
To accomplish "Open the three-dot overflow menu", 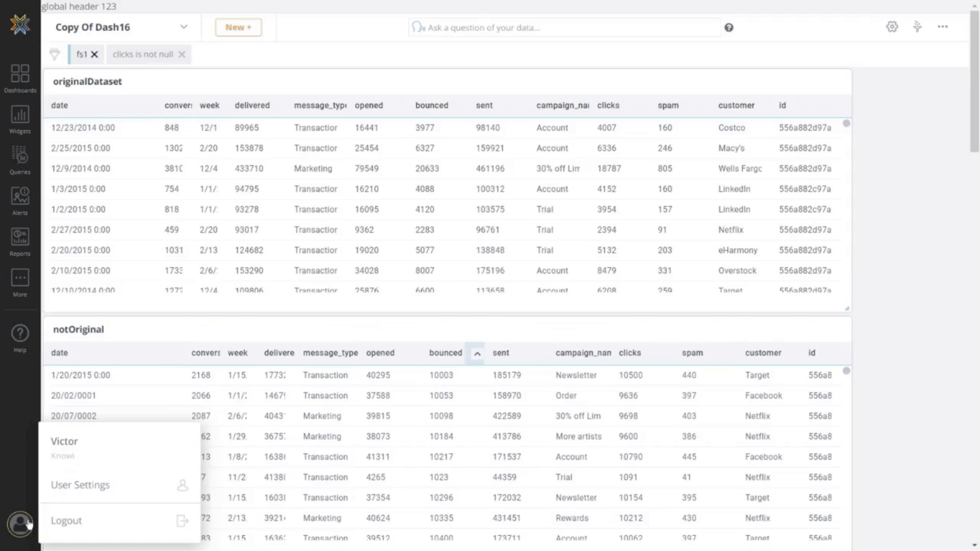I will [942, 27].
